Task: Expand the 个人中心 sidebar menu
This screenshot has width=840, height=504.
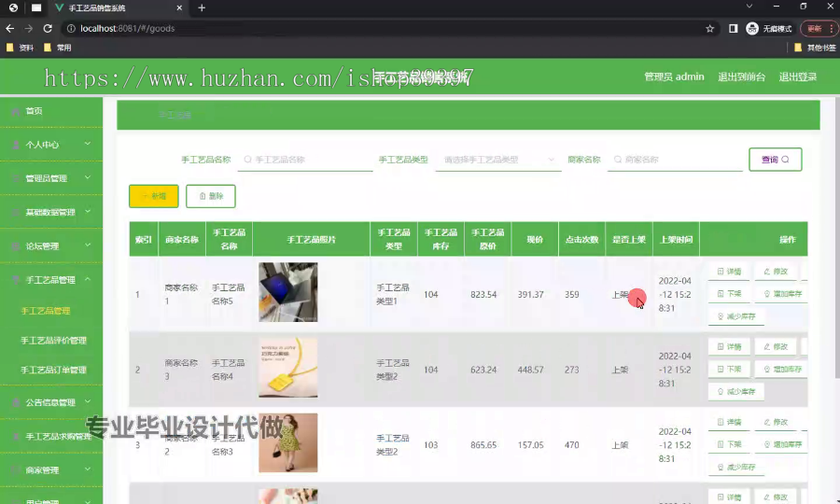Action: (51, 145)
